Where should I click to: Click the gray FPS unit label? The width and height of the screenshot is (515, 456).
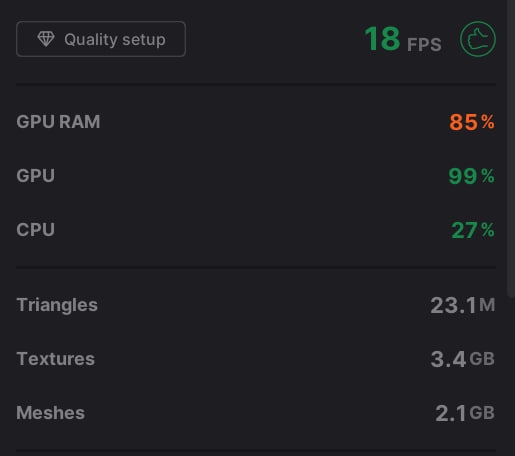(424, 45)
